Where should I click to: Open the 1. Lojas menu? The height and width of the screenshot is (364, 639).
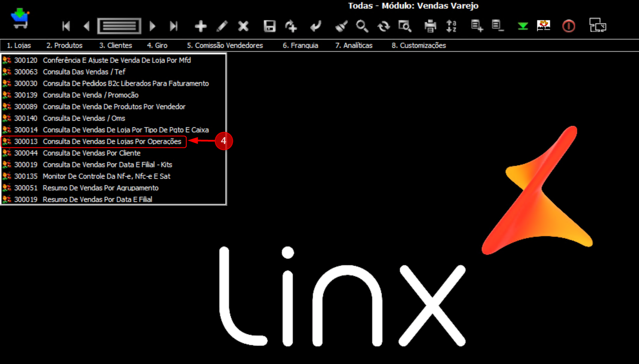point(19,46)
